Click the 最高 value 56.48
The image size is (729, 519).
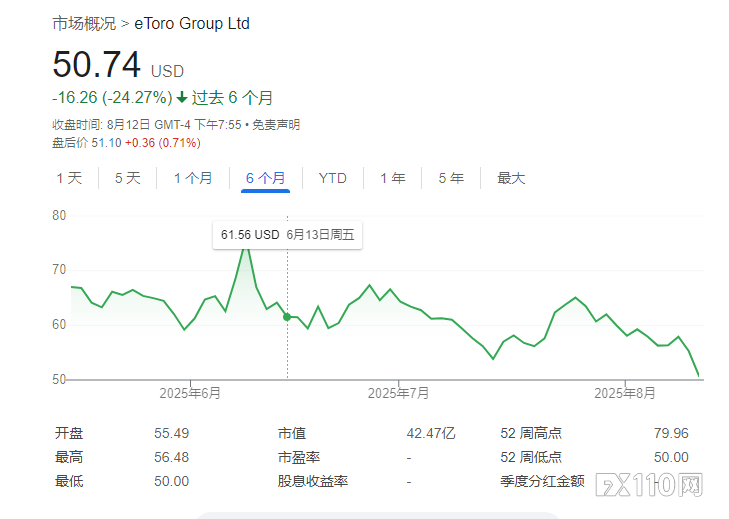coord(172,457)
